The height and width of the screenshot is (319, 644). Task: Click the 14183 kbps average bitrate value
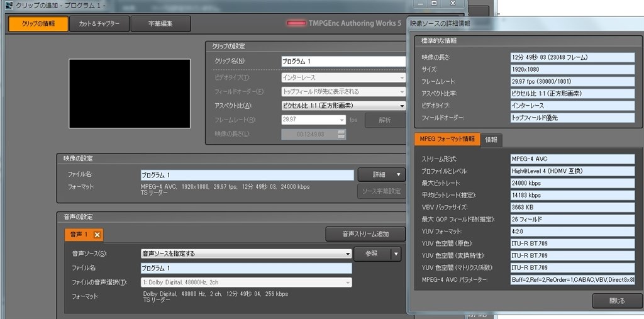572,195
